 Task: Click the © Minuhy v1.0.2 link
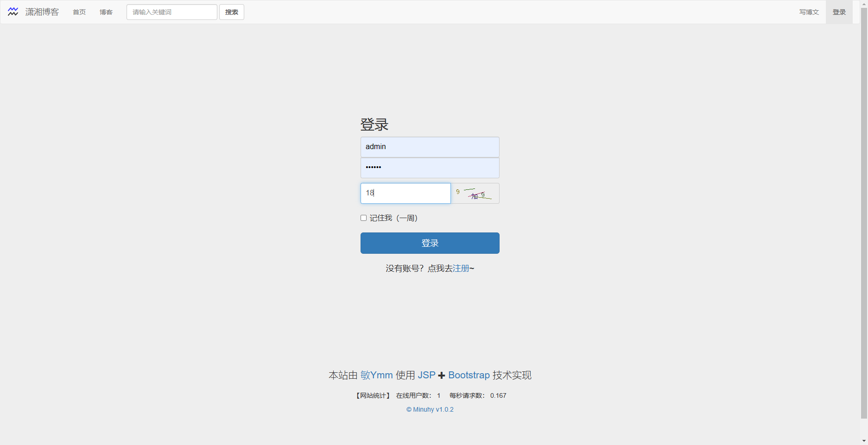point(430,409)
